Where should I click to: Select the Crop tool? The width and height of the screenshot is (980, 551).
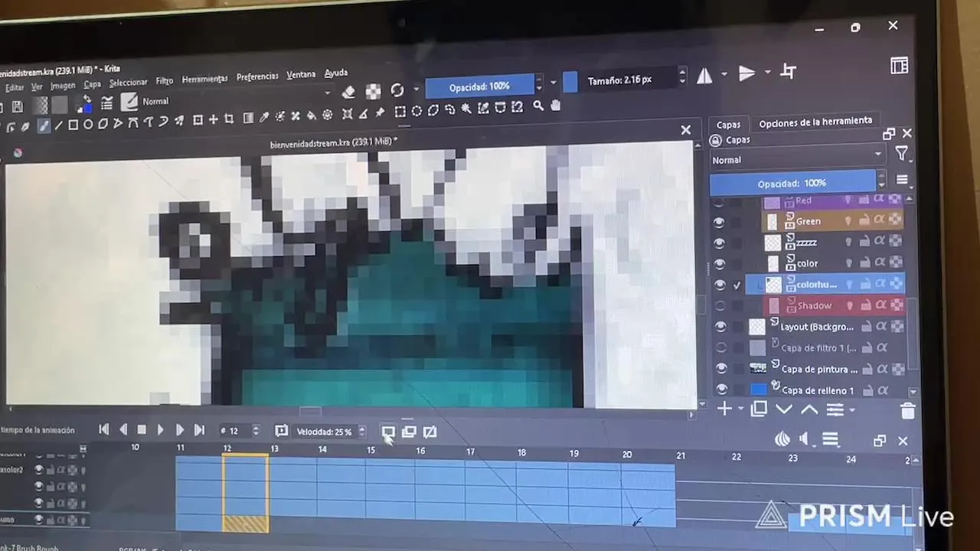[x=229, y=119]
